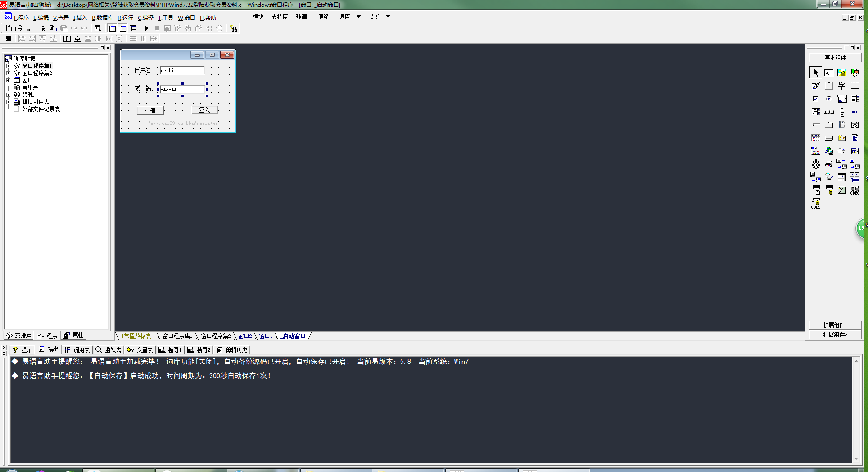Select the progress bar component icon
The height and width of the screenshot is (472, 868).
tap(854, 112)
